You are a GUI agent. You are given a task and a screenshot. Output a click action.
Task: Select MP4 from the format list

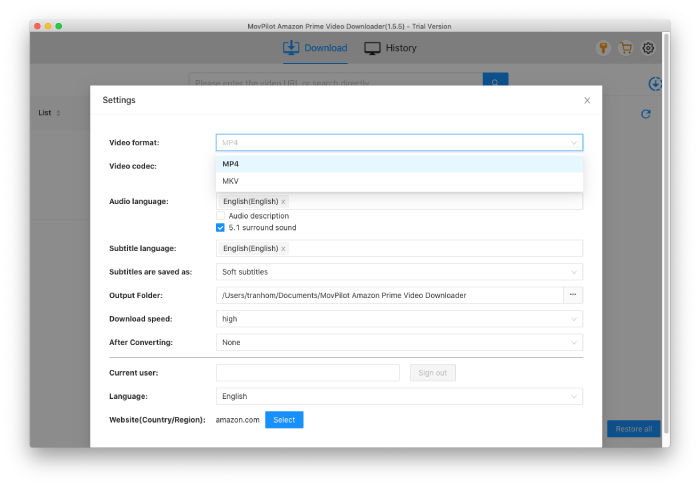(x=399, y=164)
